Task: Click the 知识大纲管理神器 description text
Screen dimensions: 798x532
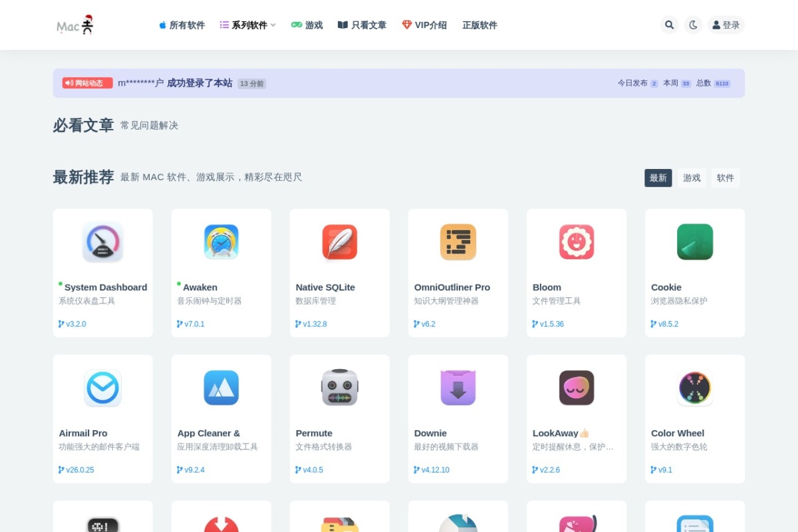Action: click(446, 301)
